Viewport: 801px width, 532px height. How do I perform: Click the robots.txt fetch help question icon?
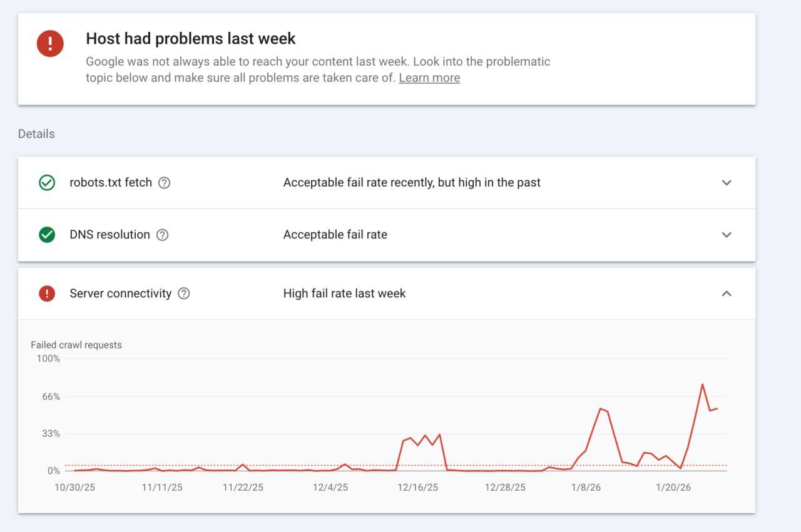tap(165, 183)
